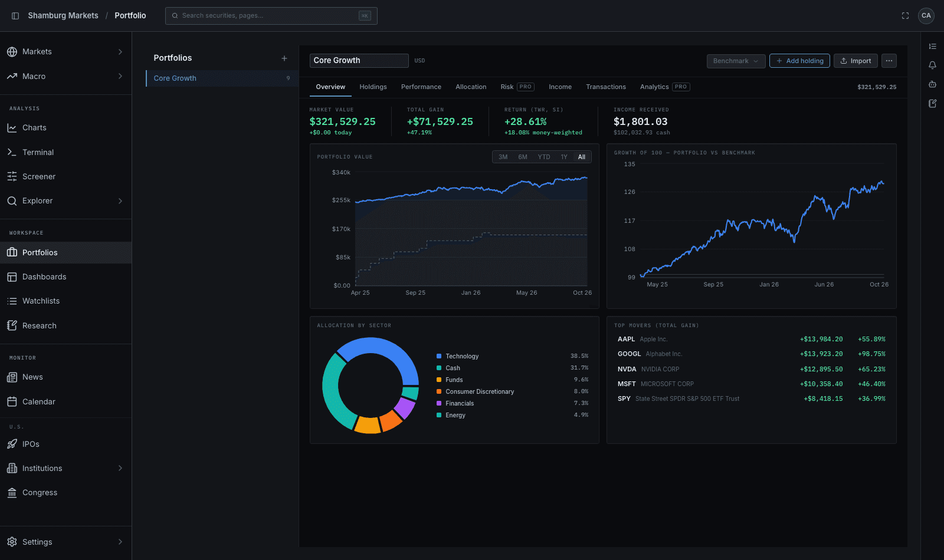Image resolution: width=944 pixels, height=560 pixels.
Task: Select the 1Y chart range
Action: pyautogui.click(x=564, y=157)
